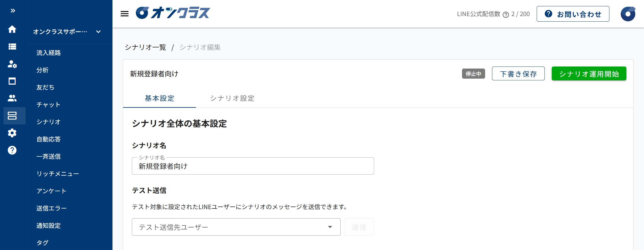The height and width of the screenshot is (250, 644).
Task: Click the シナリオ名 text field
Action: pos(253,166)
